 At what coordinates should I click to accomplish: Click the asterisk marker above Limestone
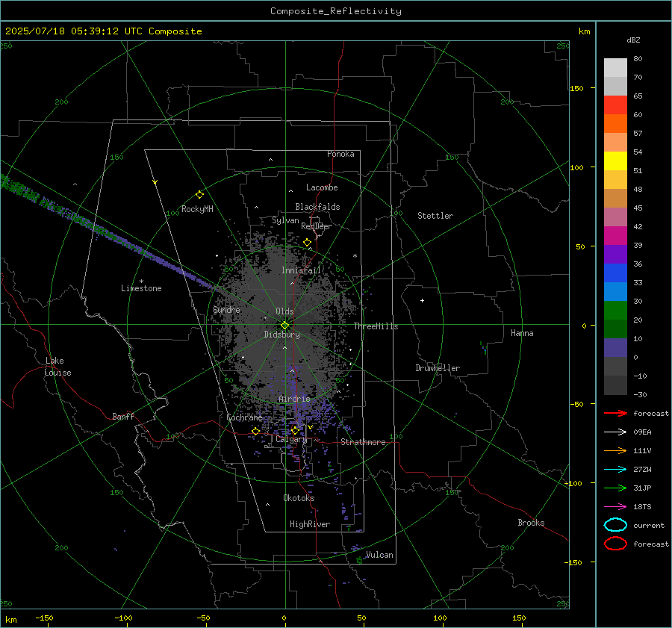tap(141, 282)
